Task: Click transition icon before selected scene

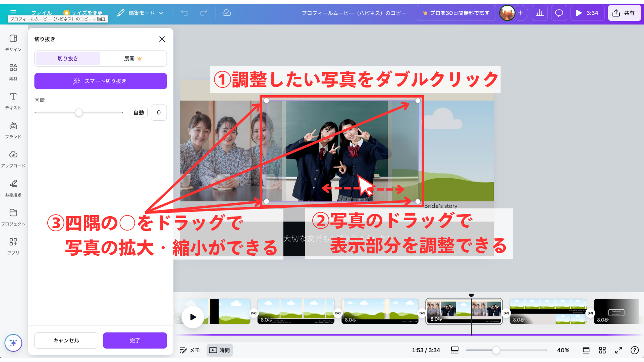Action: [x=422, y=313]
